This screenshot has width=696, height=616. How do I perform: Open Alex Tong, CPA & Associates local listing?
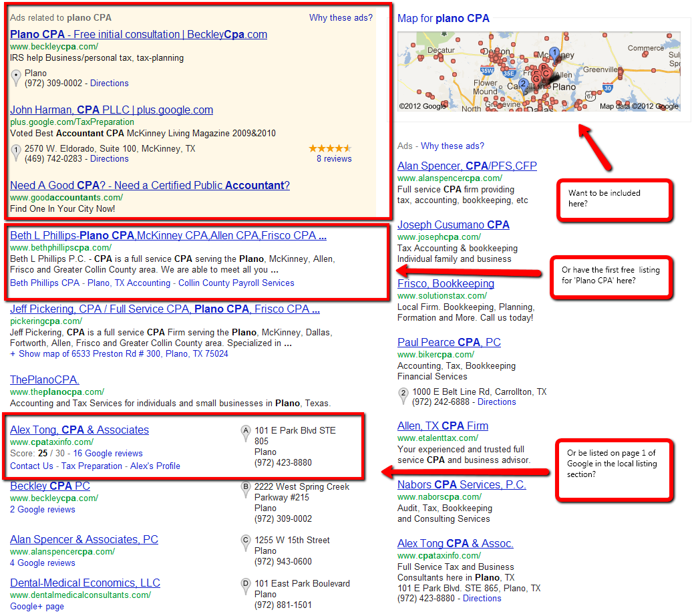[79, 430]
